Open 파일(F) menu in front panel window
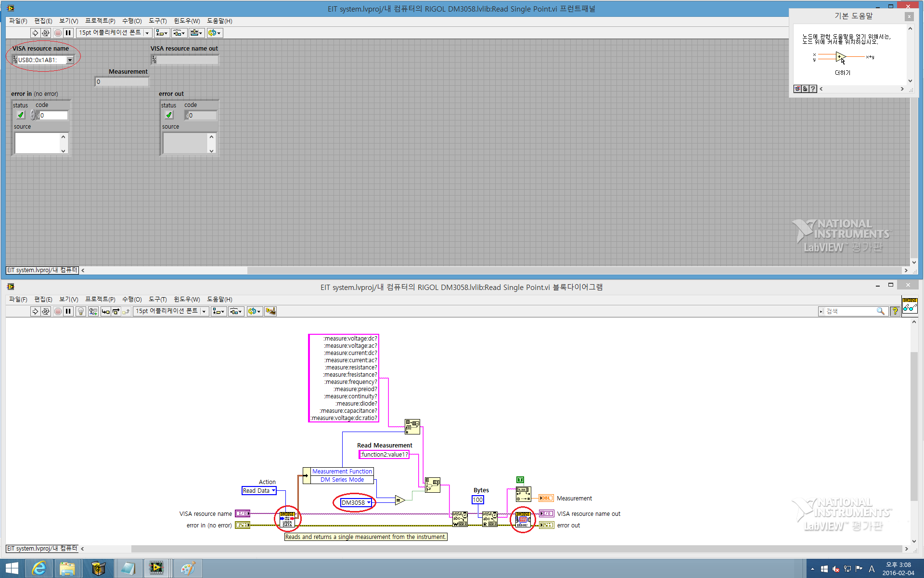 click(x=18, y=21)
